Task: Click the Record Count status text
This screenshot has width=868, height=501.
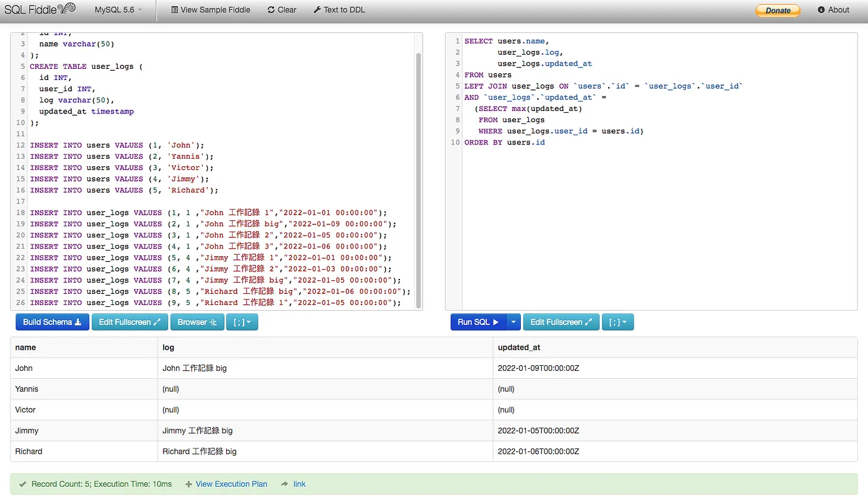Action: pyautogui.click(x=102, y=484)
